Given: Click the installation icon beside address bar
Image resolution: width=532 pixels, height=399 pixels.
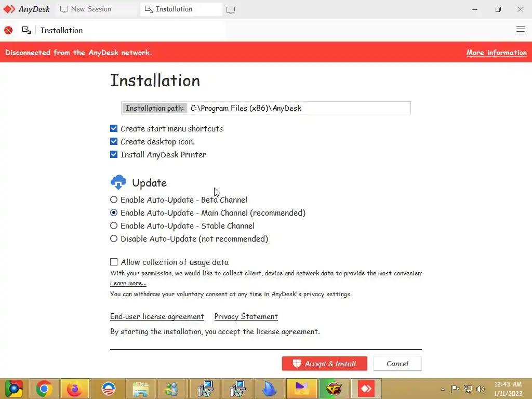Looking at the screenshot, I should [x=26, y=30].
